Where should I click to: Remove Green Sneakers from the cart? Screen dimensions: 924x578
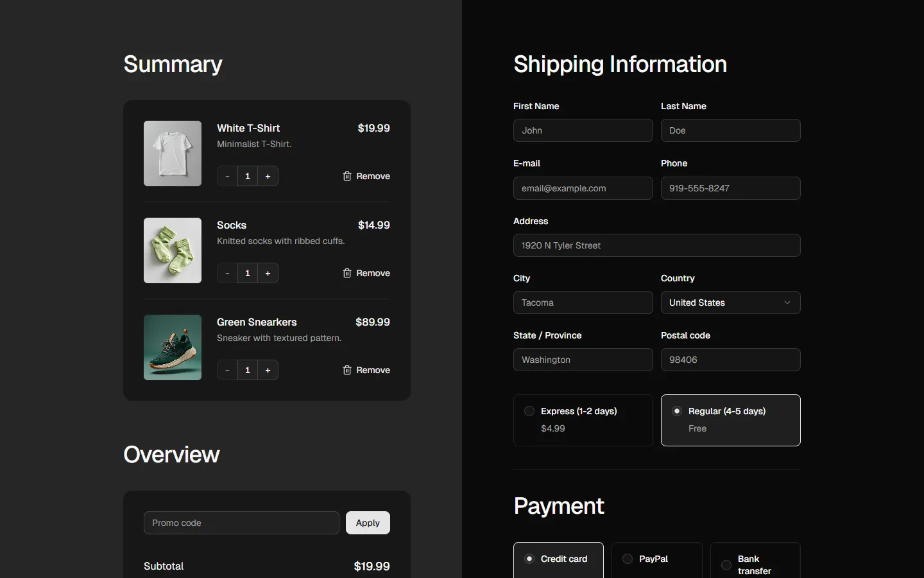tap(366, 370)
